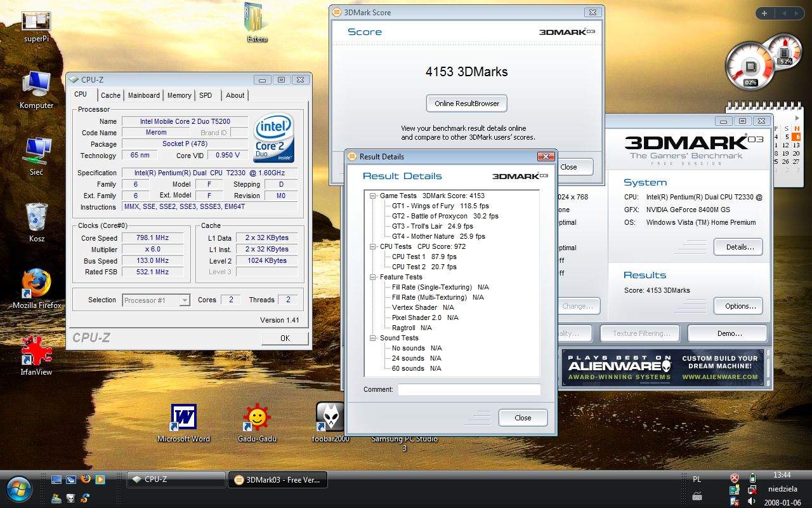812x508 pixels.
Task: Click the Comment input field
Action: (x=469, y=389)
